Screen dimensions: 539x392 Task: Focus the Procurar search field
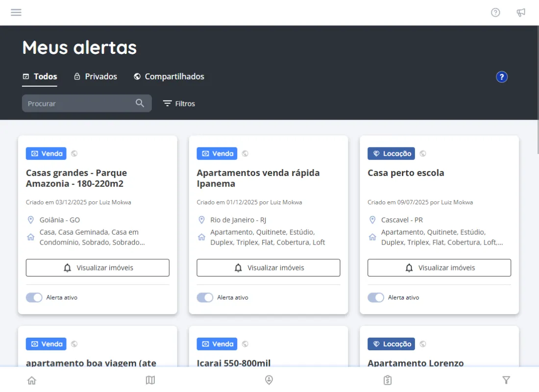pos(87,103)
